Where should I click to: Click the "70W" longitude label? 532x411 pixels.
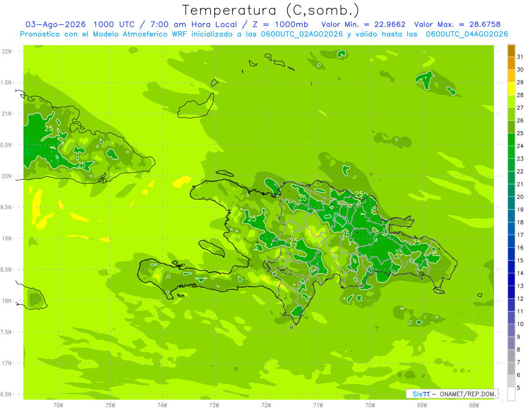point(370,405)
